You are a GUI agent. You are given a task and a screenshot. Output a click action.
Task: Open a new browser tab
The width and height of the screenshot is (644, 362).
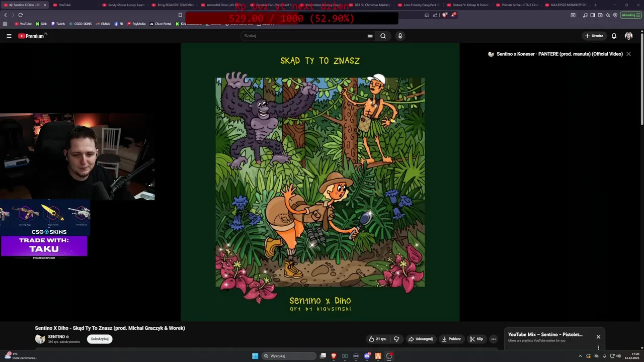tap(595, 5)
